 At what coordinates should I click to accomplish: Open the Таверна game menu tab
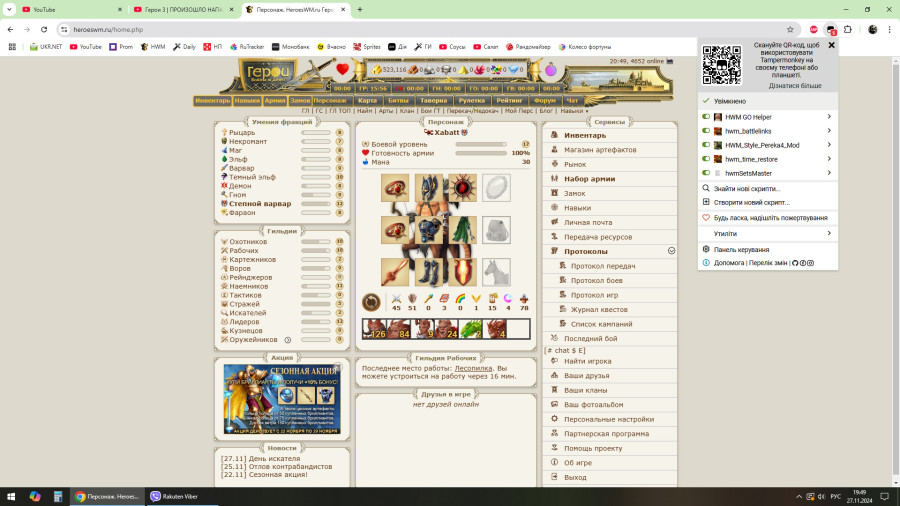tap(433, 101)
